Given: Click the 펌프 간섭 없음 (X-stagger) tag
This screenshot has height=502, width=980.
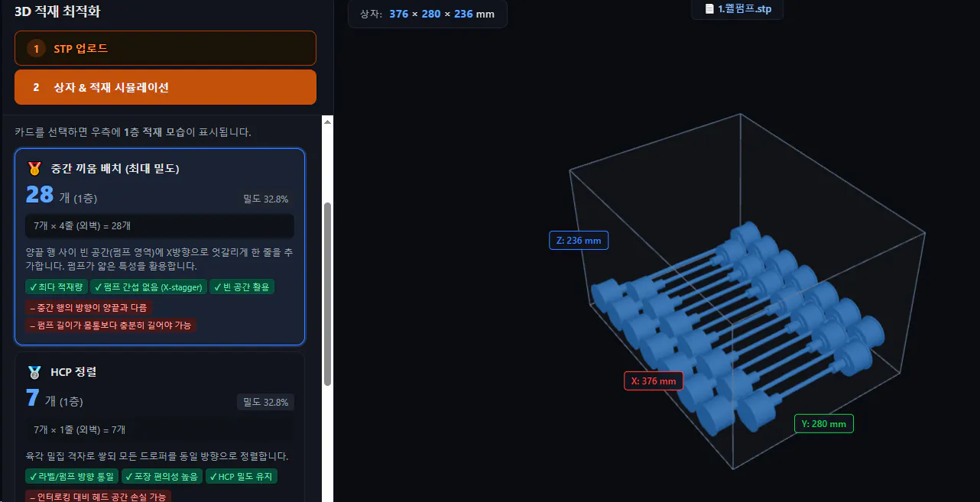Looking at the screenshot, I should click(x=148, y=287).
